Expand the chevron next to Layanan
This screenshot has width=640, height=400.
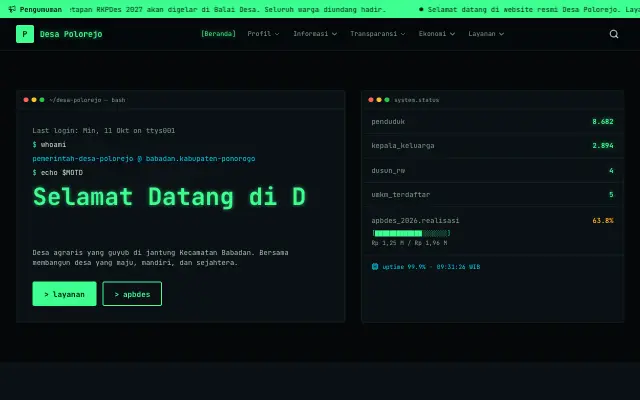(502, 34)
